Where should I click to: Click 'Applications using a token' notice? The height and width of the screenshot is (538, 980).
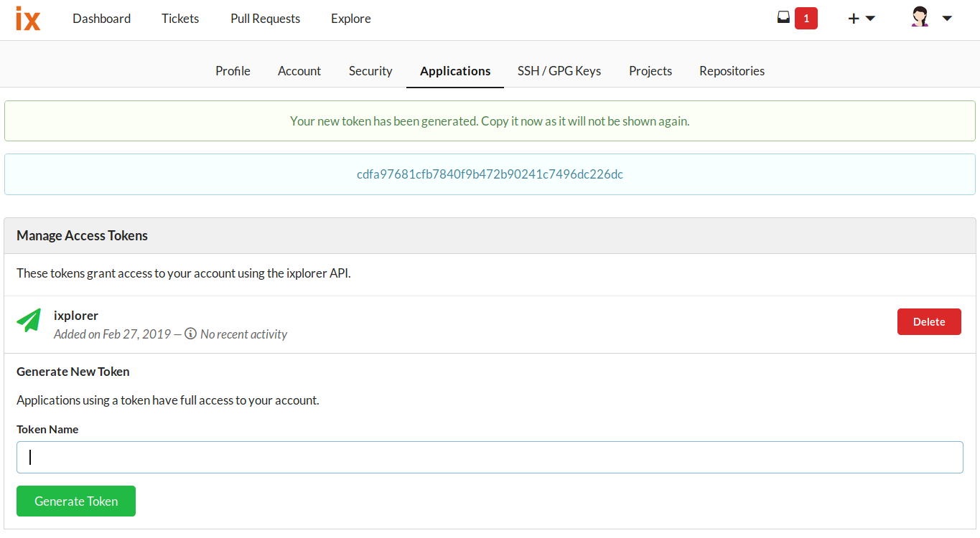pos(168,400)
